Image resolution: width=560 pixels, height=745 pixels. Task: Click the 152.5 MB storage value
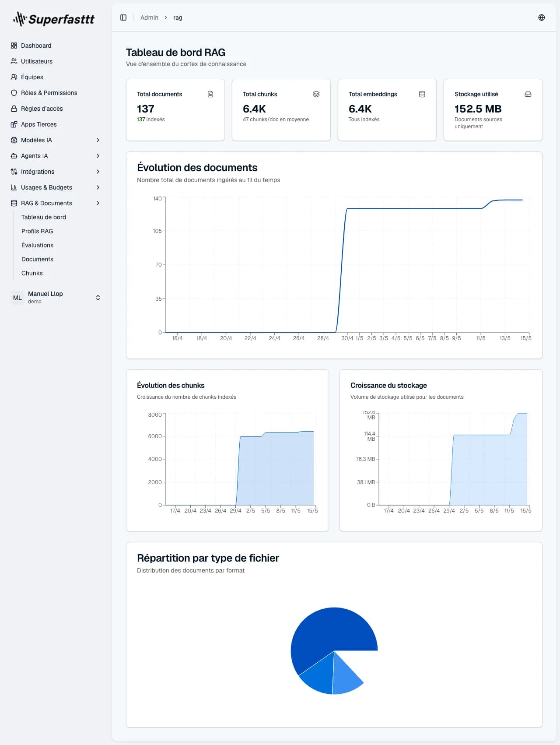(x=478, y=109)
